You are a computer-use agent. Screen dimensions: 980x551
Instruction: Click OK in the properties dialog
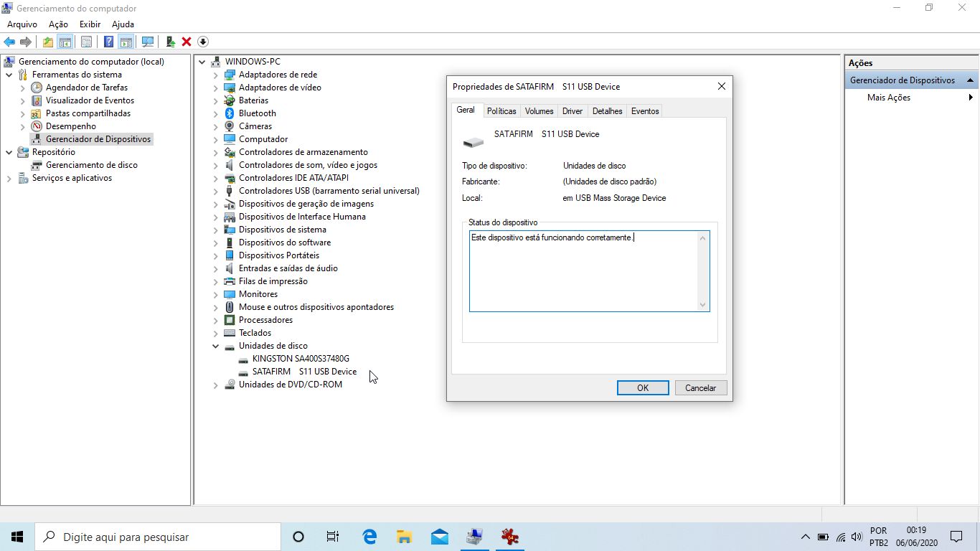click(643, 387)
